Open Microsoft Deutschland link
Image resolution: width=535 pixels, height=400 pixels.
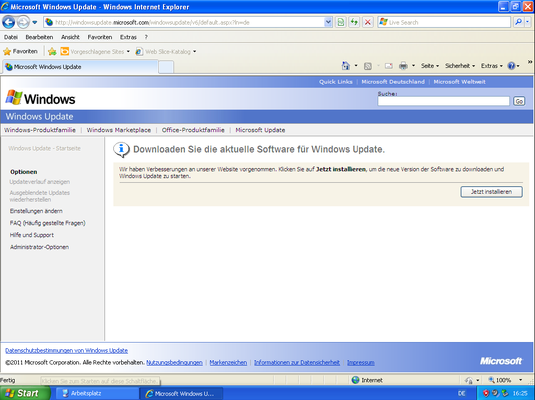(x=393, y=82)
